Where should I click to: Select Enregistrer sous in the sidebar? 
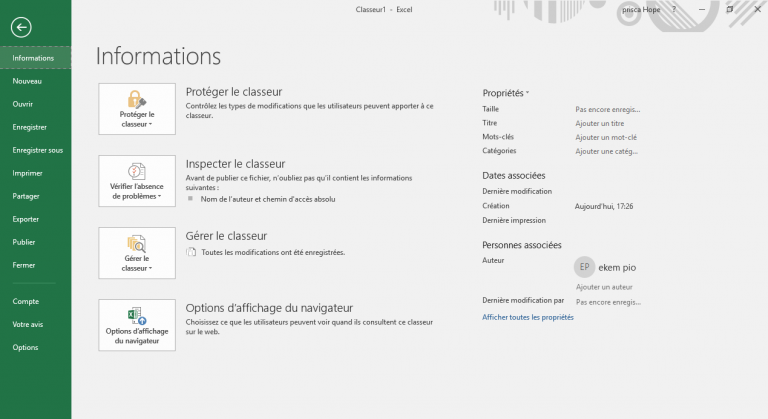click(37, 150)
